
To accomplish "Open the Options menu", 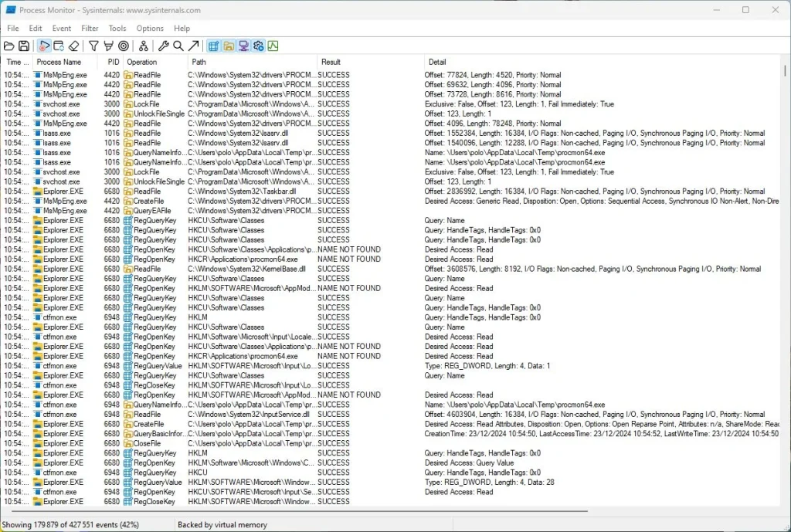I will click(x=150, y=29).
